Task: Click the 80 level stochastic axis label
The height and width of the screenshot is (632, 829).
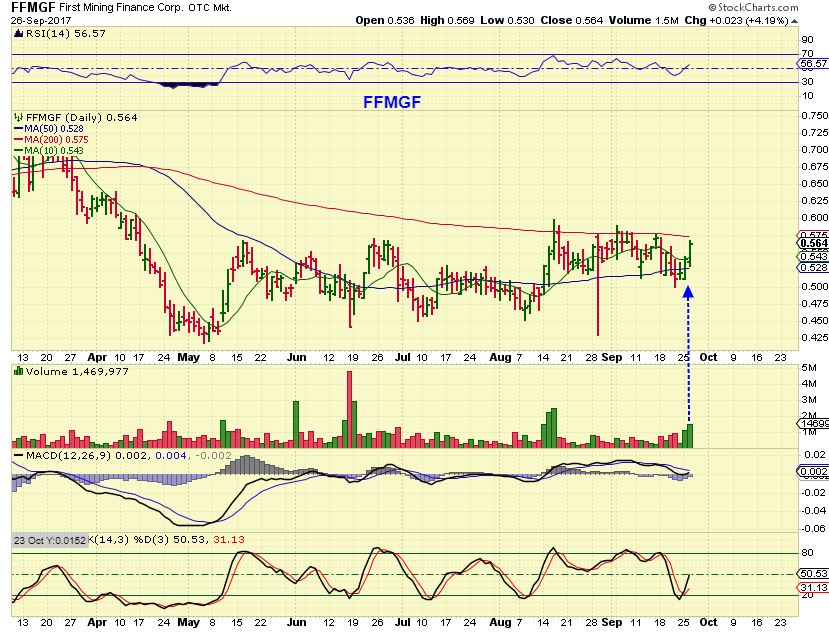Action: pos(807,553)
